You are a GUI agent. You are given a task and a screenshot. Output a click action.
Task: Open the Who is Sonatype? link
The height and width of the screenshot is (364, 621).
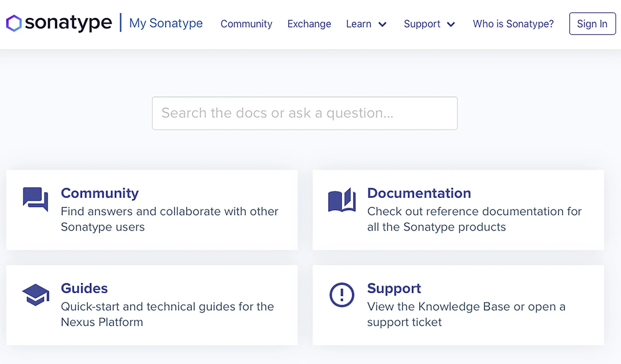pyautogui.click(x=513, y=24)
